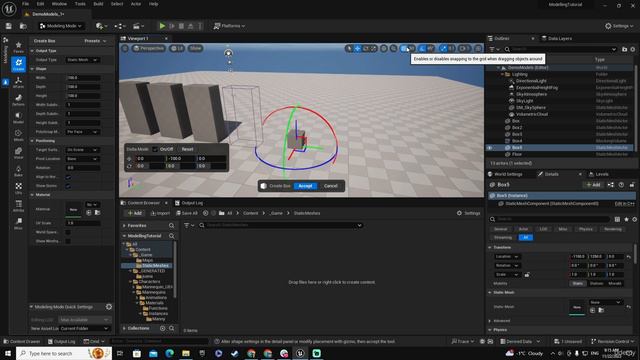
Task: Open the Lit view mode dropdown
Action: (177, 48)
